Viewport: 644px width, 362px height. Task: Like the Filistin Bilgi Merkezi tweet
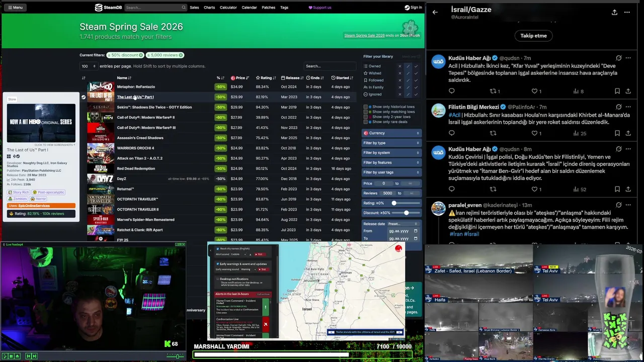tap(534, 133)
